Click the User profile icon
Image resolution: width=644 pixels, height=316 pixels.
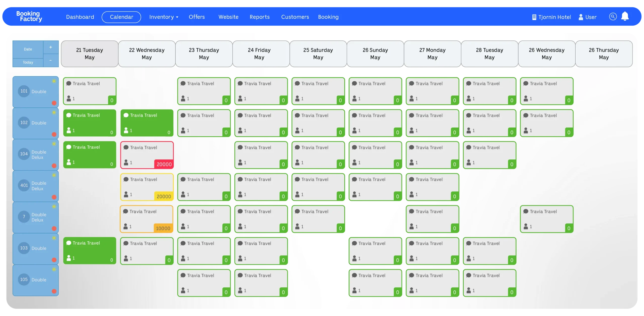click(x=580, y=17)
